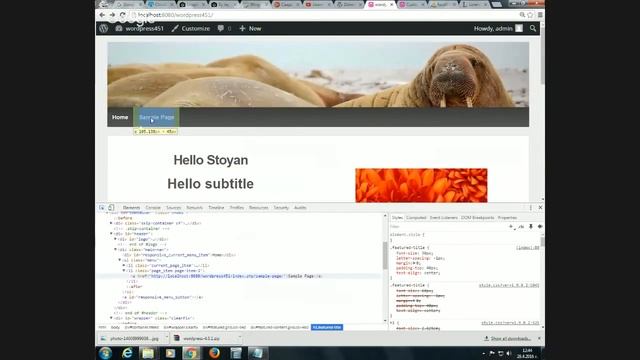Click the zoom magnifier in the address bar
This screenshot has height=360, width=640.
point(522,15)
